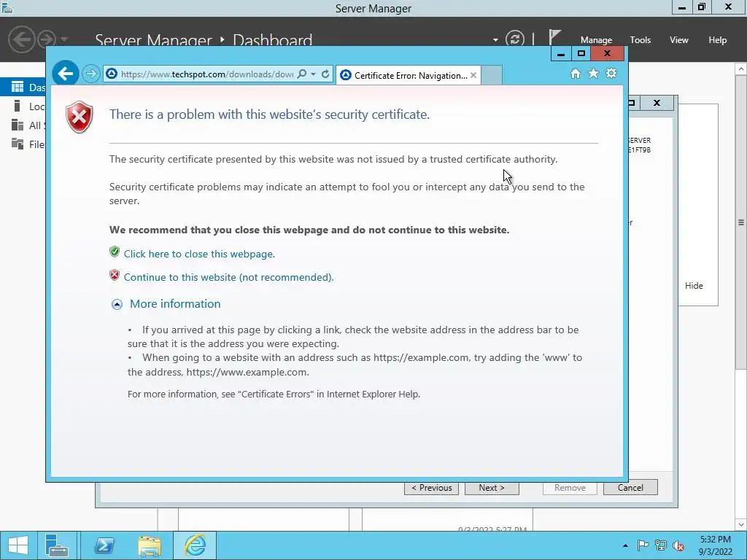Open the Windows Start button
The image size is (747, 560).
[x=18, y=545]
